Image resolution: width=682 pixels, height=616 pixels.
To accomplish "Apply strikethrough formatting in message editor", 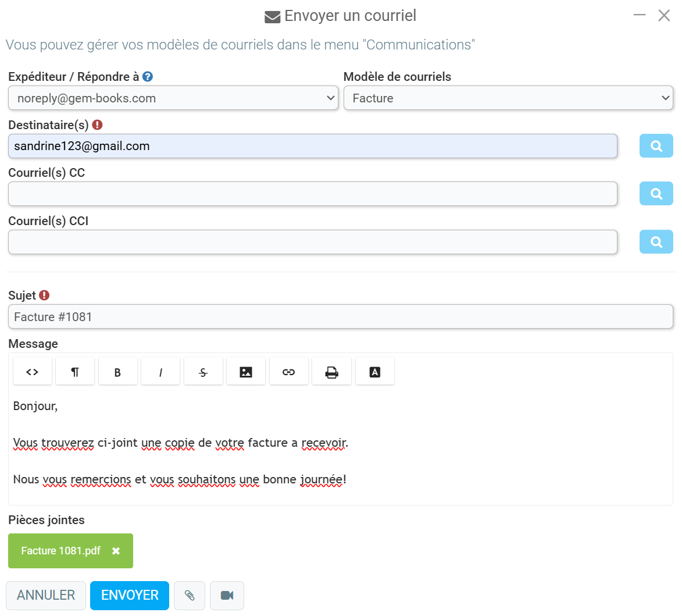I will click(203, 372).
